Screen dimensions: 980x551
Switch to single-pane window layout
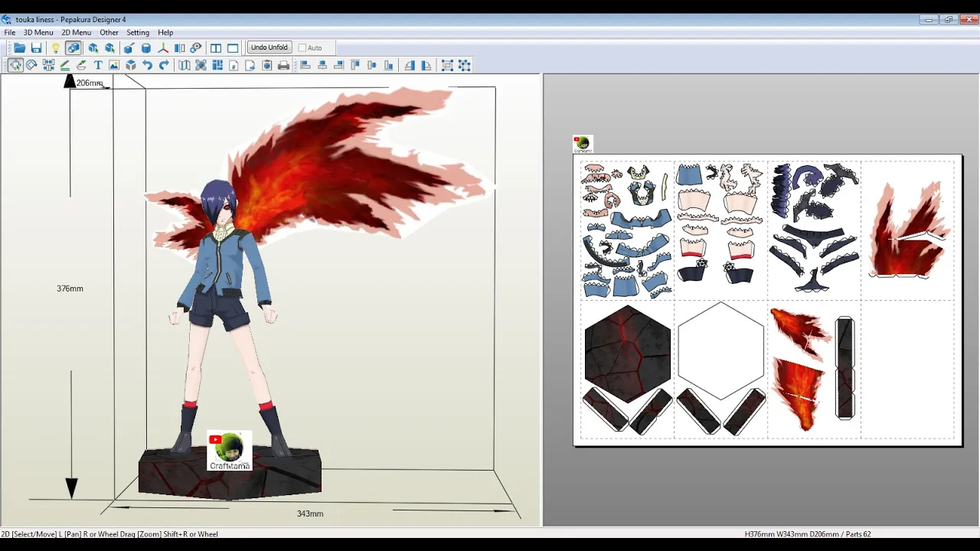233,47
